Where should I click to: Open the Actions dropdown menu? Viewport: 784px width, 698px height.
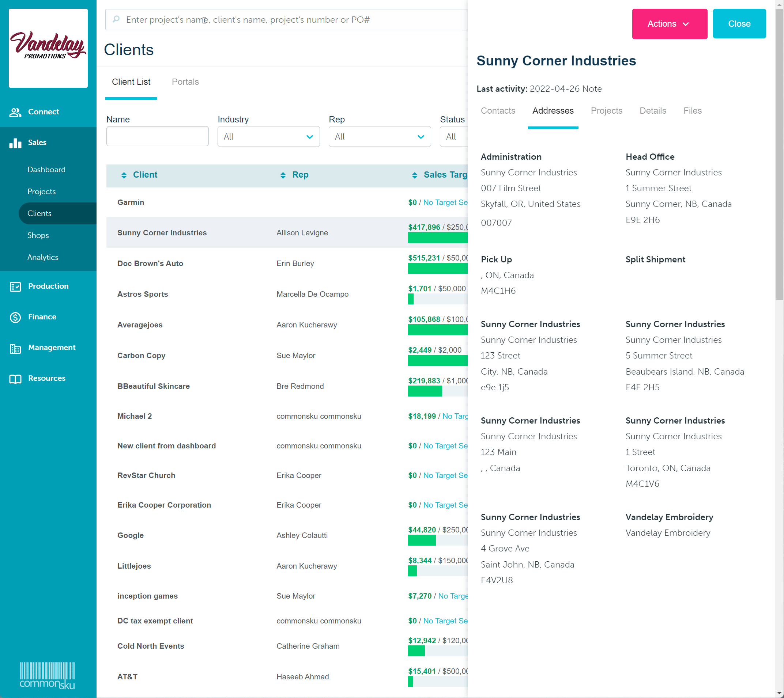669,24
